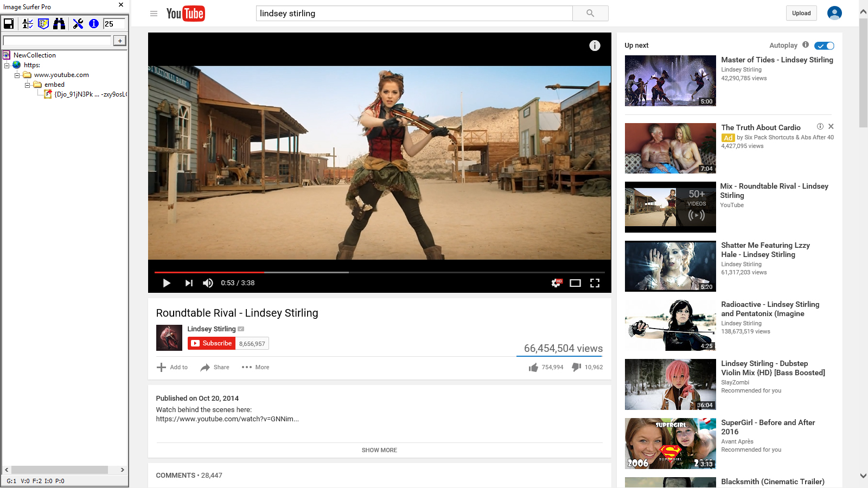Open the HD video settings gear
The image size is (868, 488).
click(x=557, y=283)
